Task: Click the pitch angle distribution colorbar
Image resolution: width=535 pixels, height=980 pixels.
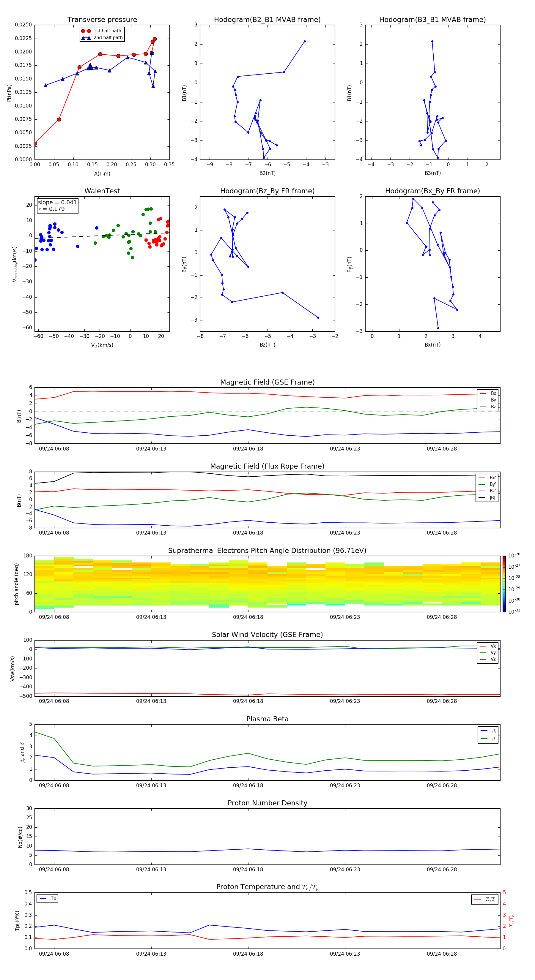Action: point(504,584)
